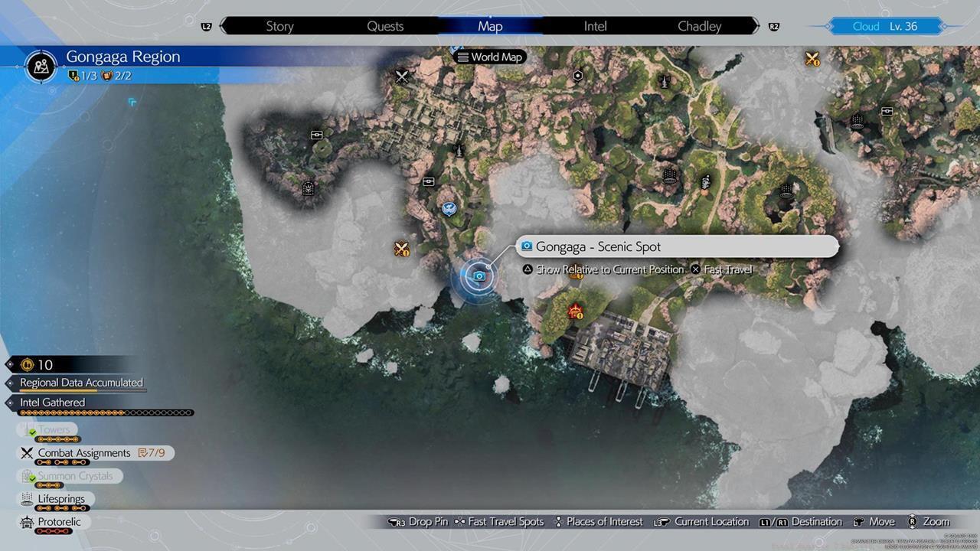
Task: Select the white crossed-swords icon near World Map
Action: 402,76
